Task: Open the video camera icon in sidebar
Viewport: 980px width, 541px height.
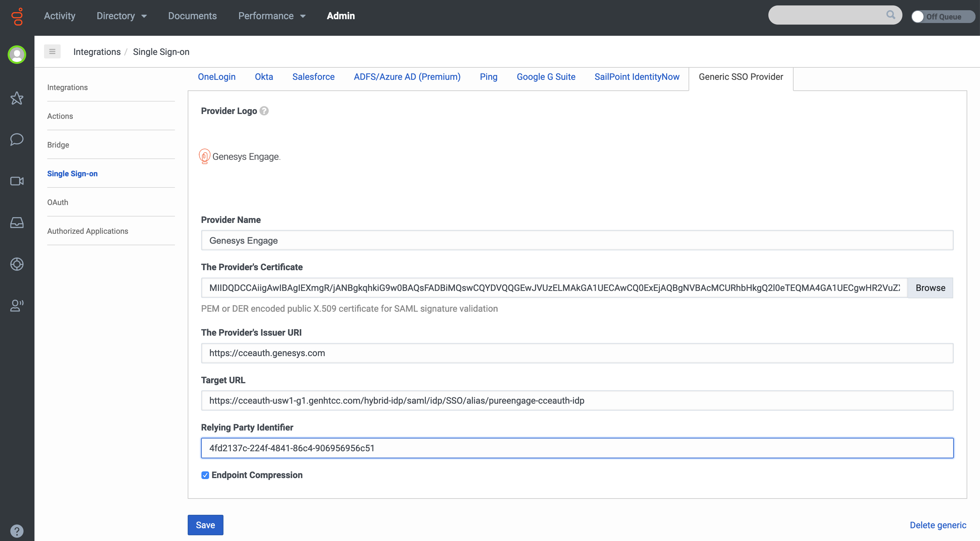Action: pyautogui.click(x=17, y=181)
